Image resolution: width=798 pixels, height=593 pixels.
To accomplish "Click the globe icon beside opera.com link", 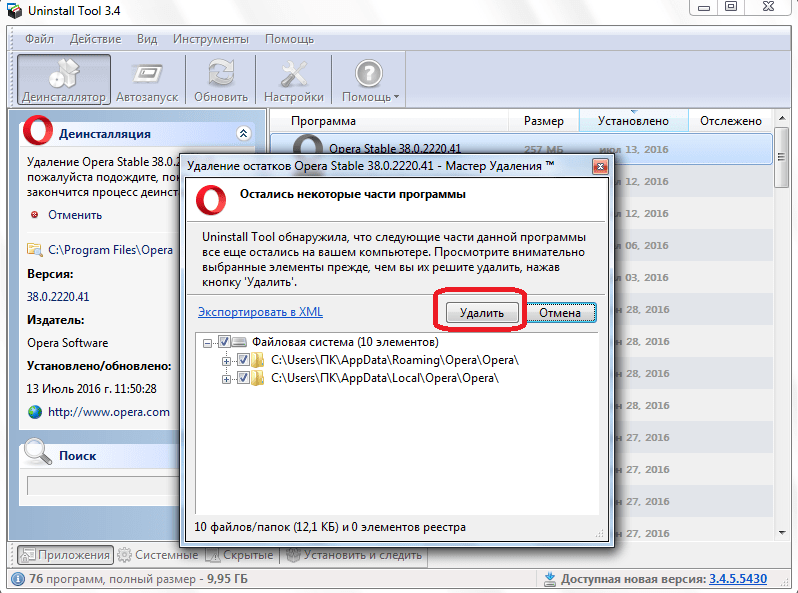I will tap(35, 412).
